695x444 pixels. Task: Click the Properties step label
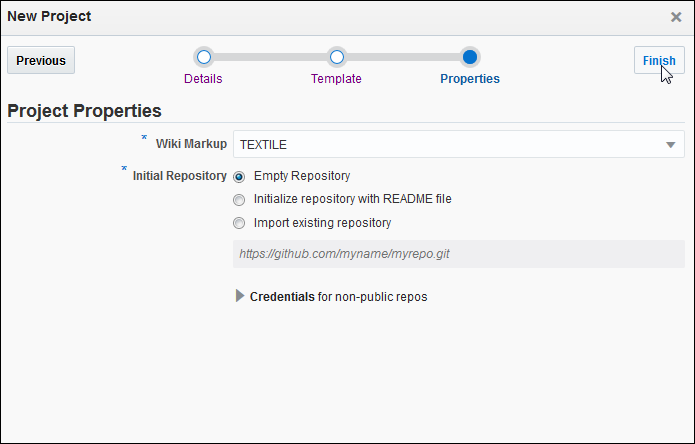point(470,79)
